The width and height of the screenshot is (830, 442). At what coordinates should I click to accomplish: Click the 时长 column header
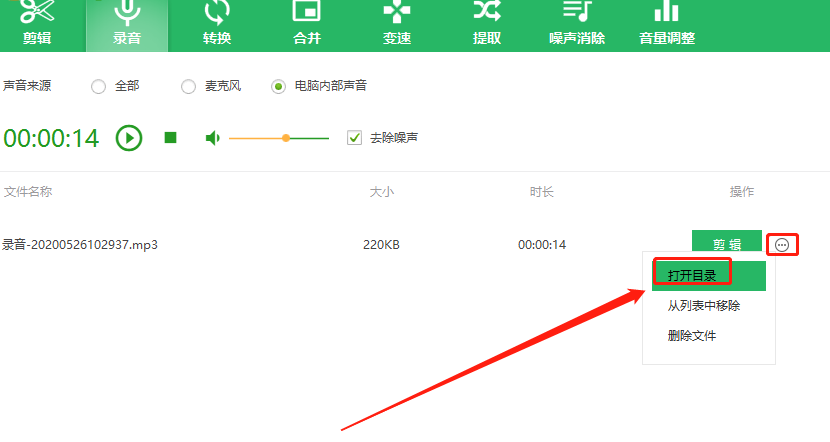[542, 192]
